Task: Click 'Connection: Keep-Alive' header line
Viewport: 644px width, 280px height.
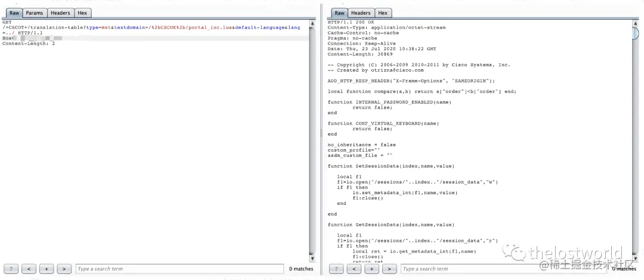Action: point(362,44)
